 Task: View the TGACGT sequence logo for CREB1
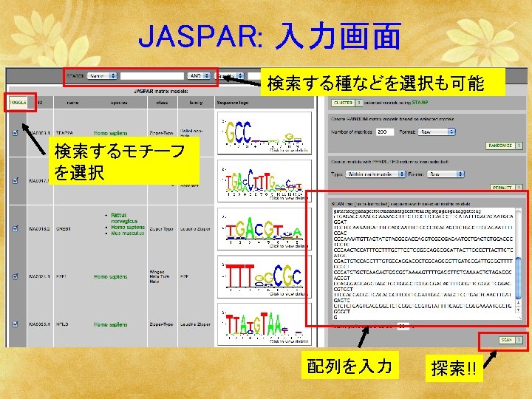point(265,228)
